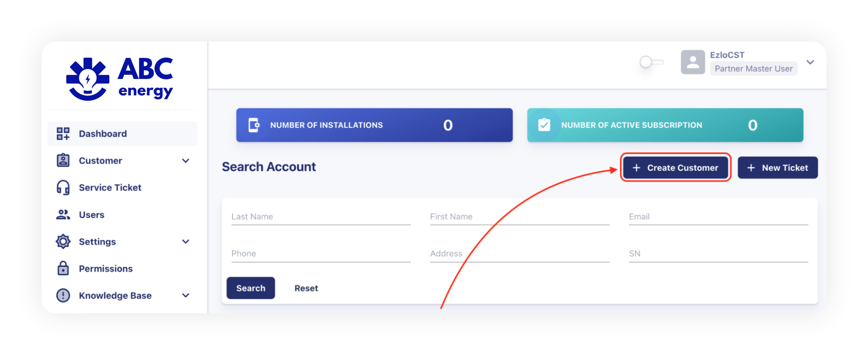The width and height of the screenshot is (868, 355).
Task: Click the ABC energy logo
Action: point(120,79)
